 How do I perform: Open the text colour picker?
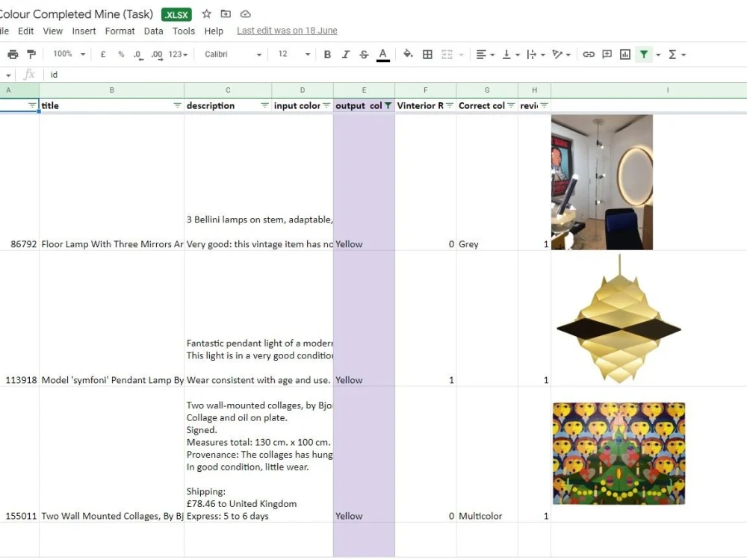coord(383,55)
